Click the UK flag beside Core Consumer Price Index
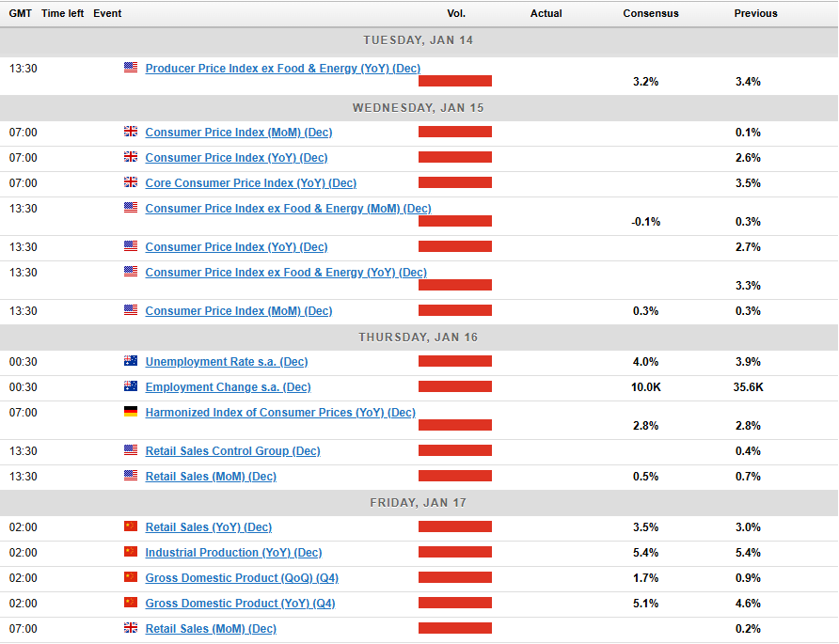The width and height of the screenshot is (839, 644). point(130,182)
